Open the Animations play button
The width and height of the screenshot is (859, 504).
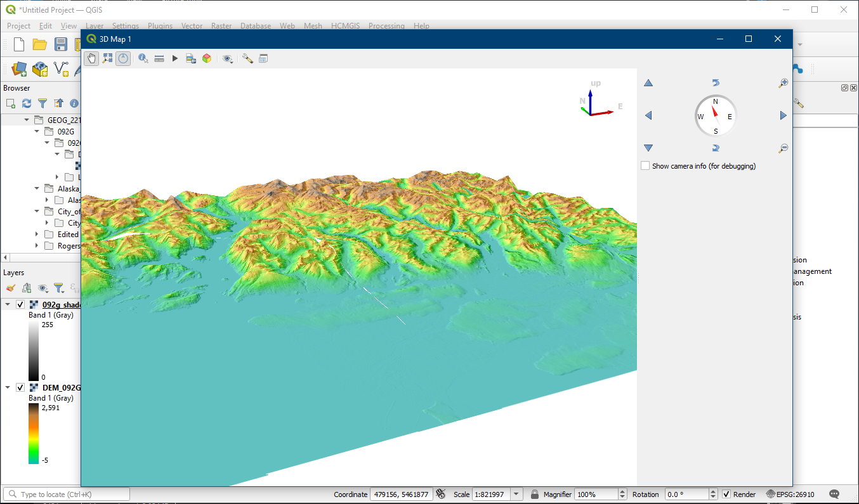coord(175,58)
